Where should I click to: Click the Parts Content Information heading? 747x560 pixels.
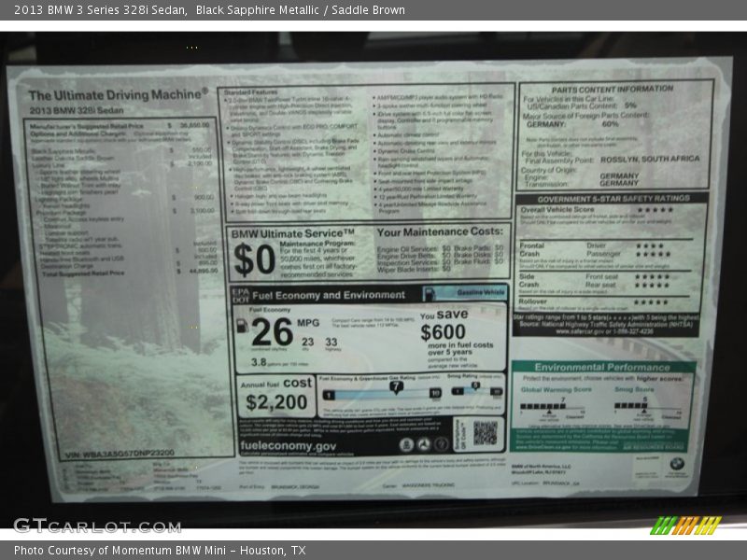click(x=613, y=88)
